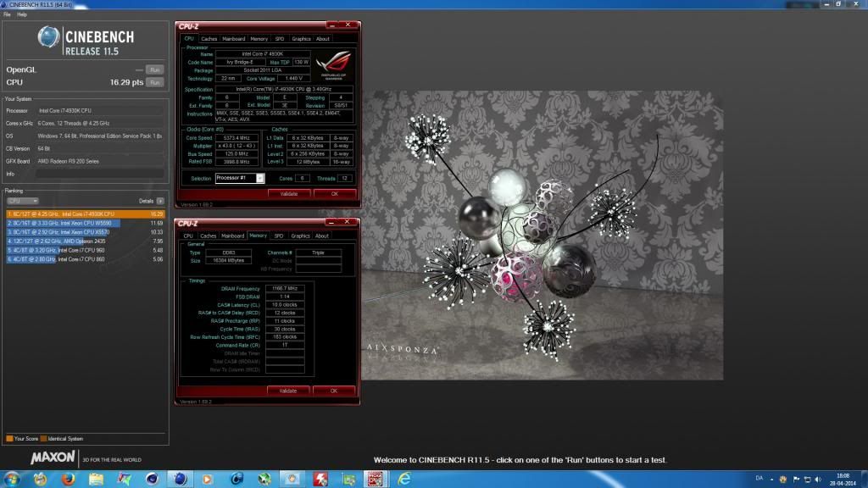The width and height of the screenshot is (868, 488).
Task: Select SPD tab in CPU-Z processor window
Action: click(280, 39)
